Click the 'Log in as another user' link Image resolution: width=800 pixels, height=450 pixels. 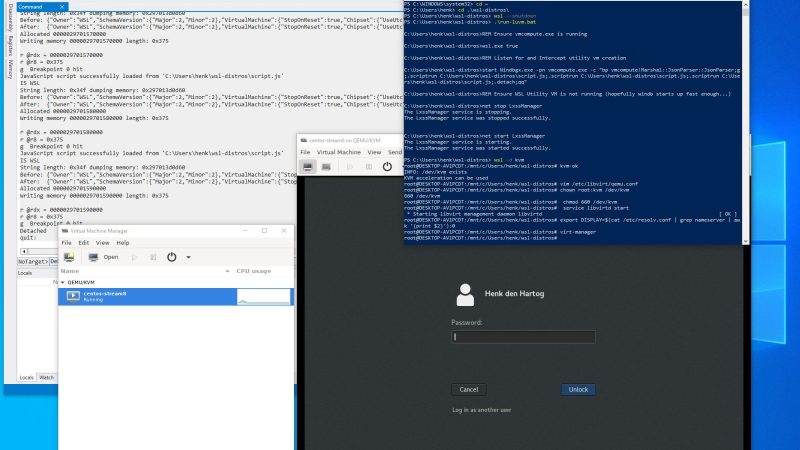[x=481, y=410]
